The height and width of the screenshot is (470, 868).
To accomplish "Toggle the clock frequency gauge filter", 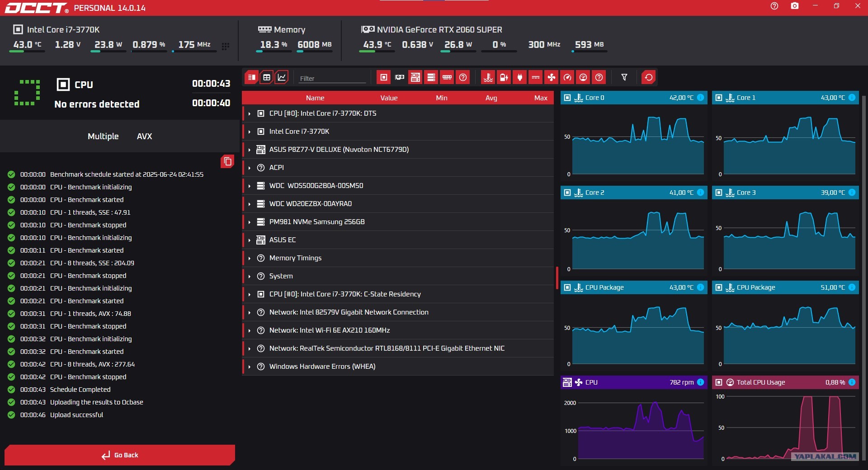I will coord(567,77).
